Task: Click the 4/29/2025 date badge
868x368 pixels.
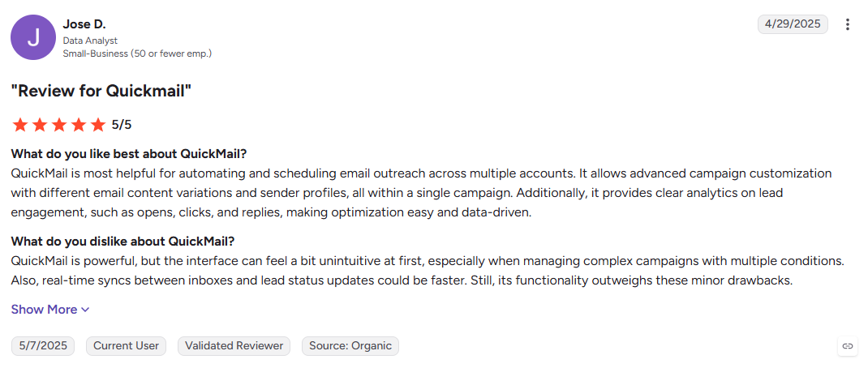Action: [x=793, y=24]
